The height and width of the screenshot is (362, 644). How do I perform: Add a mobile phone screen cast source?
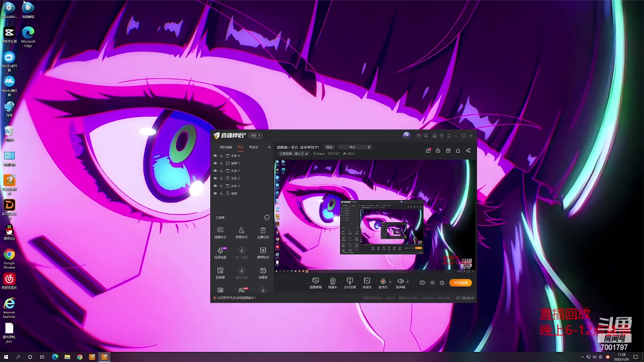tap(350, 283)
